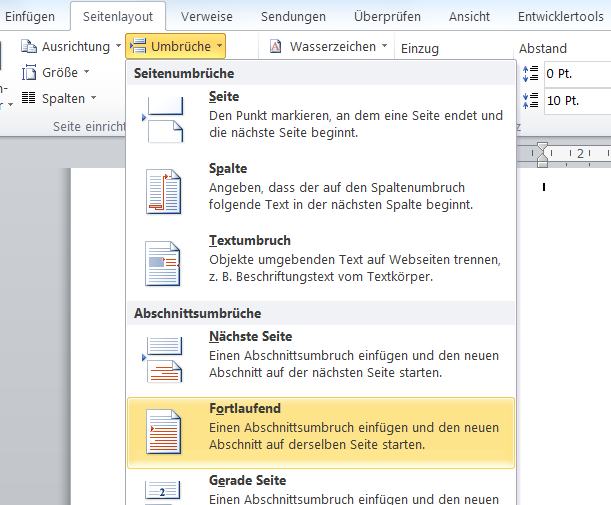Collapse the Umbrüche dropdown arrow
This screenshot has height=505, width=611.
219,46
